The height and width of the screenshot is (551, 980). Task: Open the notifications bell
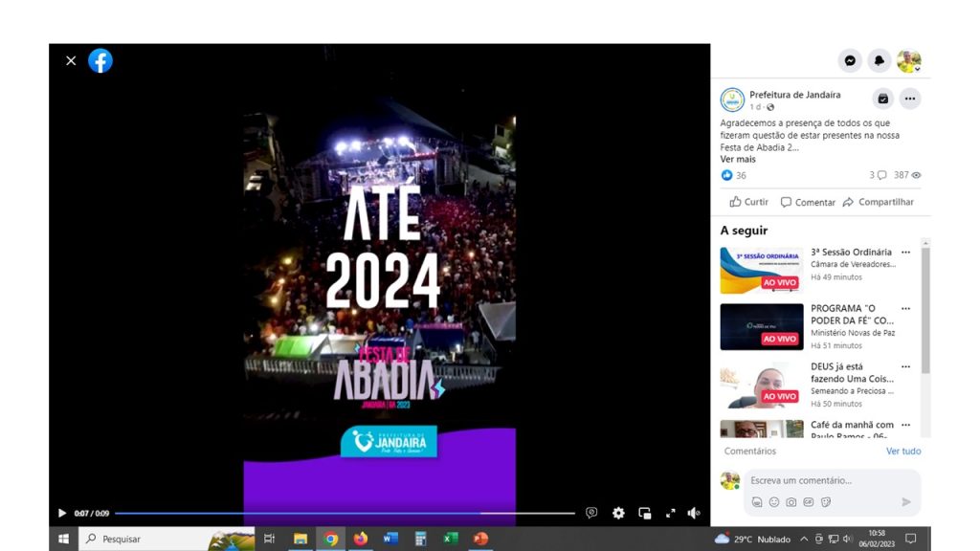point(880,61)
